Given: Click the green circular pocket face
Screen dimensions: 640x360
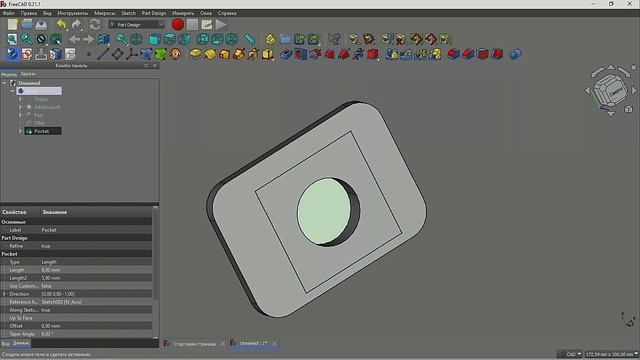Looking at the screenshot, I should (324, 211).
